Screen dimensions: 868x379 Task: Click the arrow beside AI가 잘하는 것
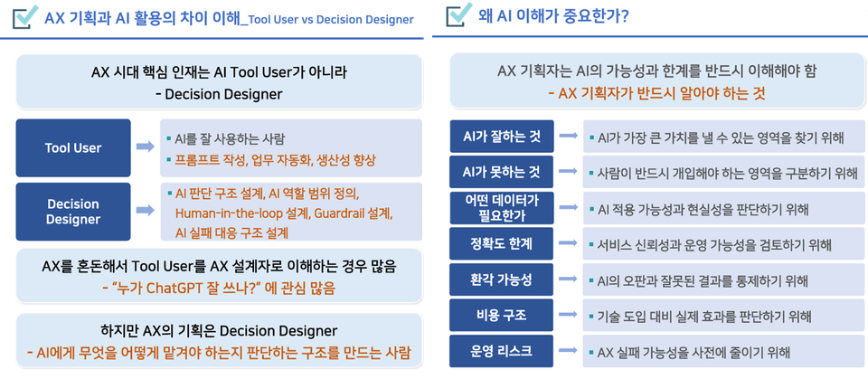tap(568, 135)
